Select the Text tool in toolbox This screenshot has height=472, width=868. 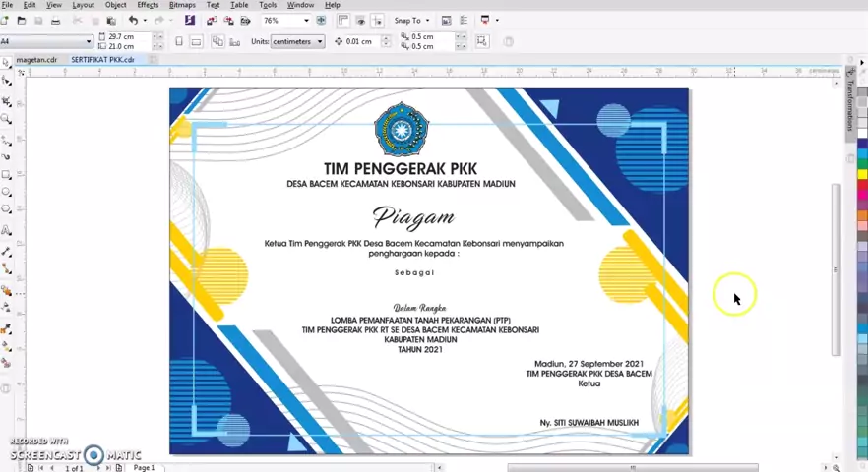click(7, 231)
